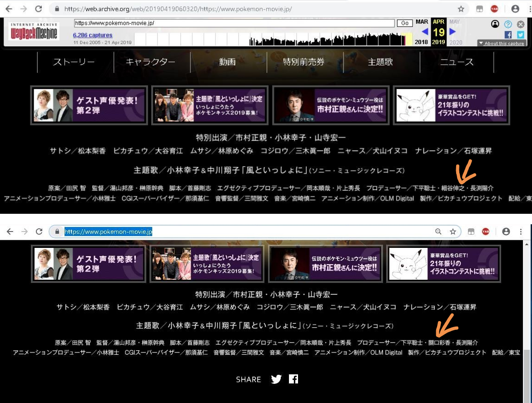Viewport: 532px width, 403px height.
Task: Click the web.archive.org address bar
Action: point(259,9)
